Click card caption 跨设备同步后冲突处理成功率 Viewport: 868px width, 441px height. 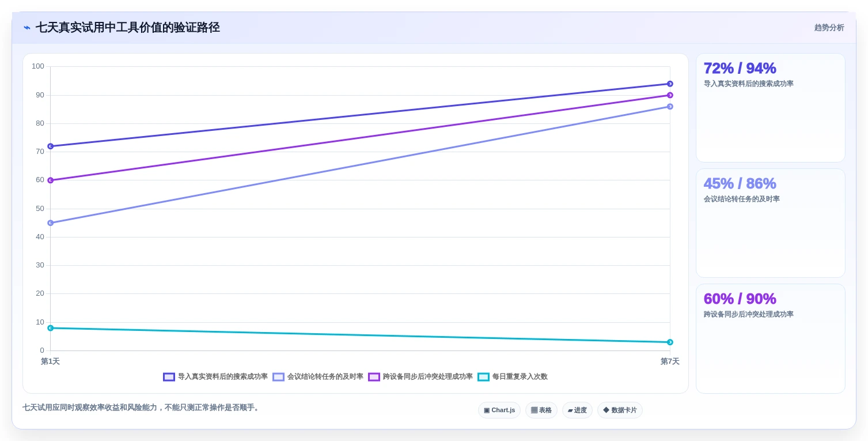(748, 314)
